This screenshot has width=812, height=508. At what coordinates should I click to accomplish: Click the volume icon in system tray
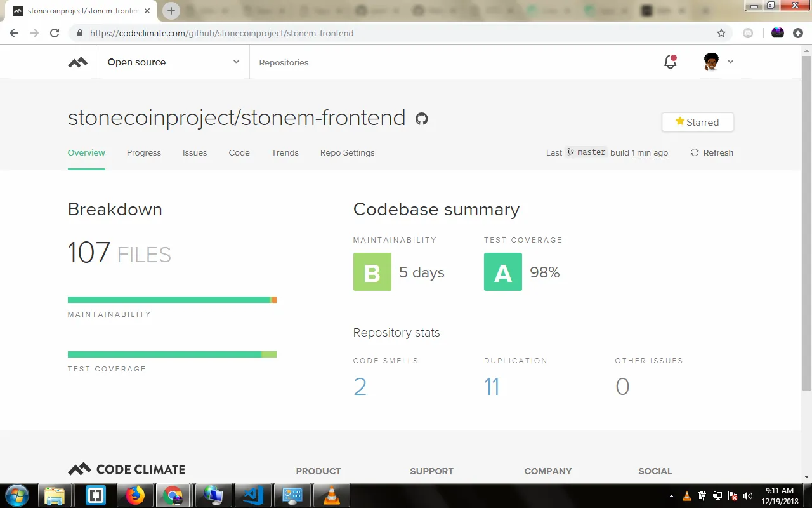click(747, 496)
